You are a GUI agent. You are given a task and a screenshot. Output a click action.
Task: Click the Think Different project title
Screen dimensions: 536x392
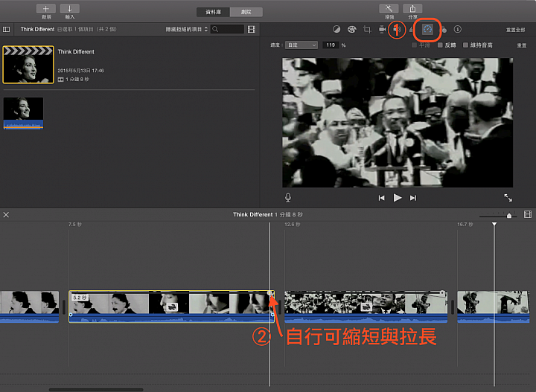click(76, 52)
